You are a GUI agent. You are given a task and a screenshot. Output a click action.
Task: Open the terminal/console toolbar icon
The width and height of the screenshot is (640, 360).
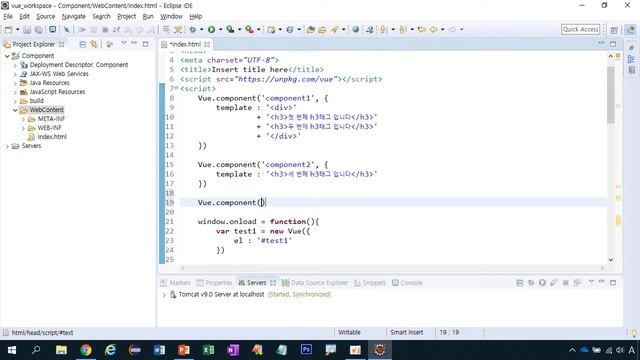53,29
